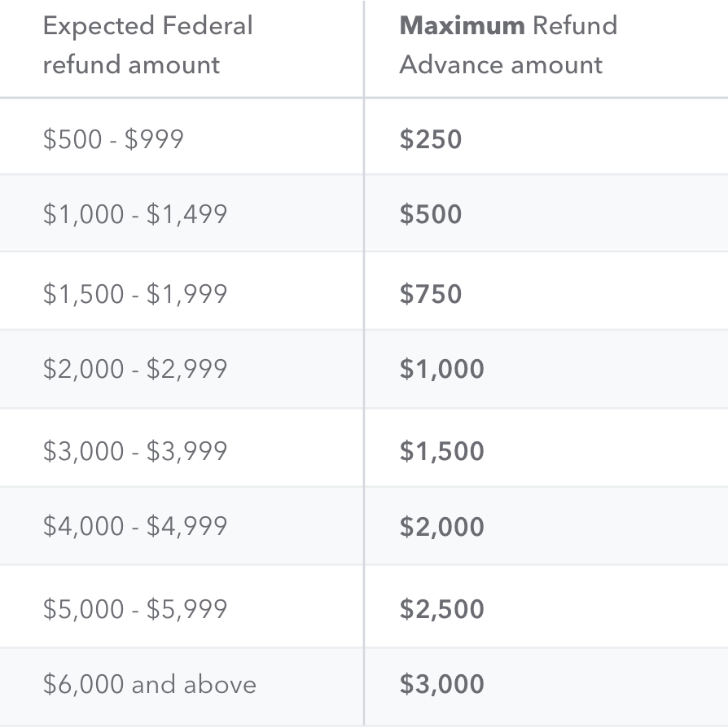Click the $1,500 advance amount
This screenshot has height=728, width=728.
[x=441, y=451]
